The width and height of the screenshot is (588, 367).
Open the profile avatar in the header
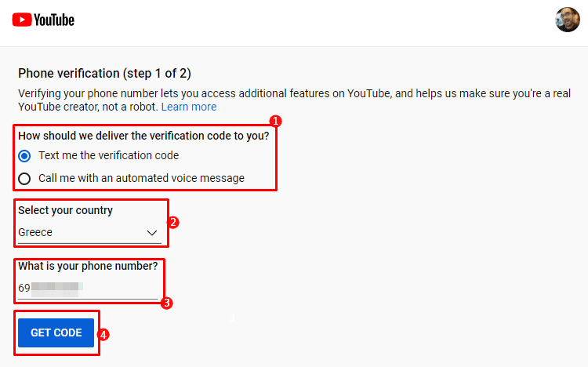[568, 20]
